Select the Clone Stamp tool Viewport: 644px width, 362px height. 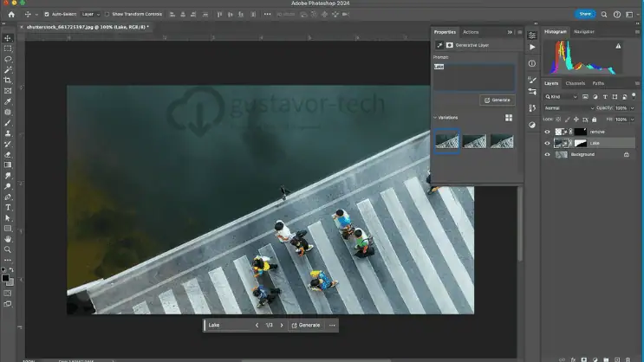[x=8, y=133]
